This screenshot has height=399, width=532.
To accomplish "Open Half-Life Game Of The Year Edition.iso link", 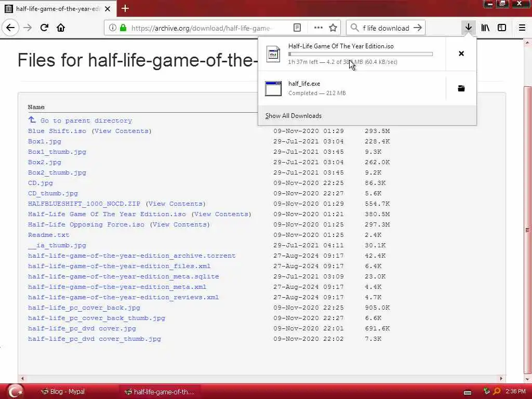I will pos(107,214).
